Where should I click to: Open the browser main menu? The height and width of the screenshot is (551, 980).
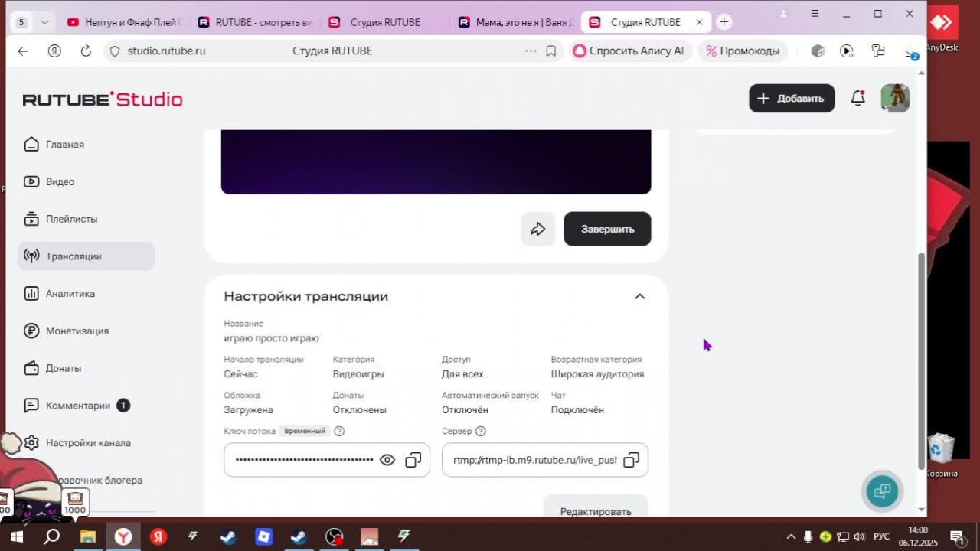click(x=815, y=13)
